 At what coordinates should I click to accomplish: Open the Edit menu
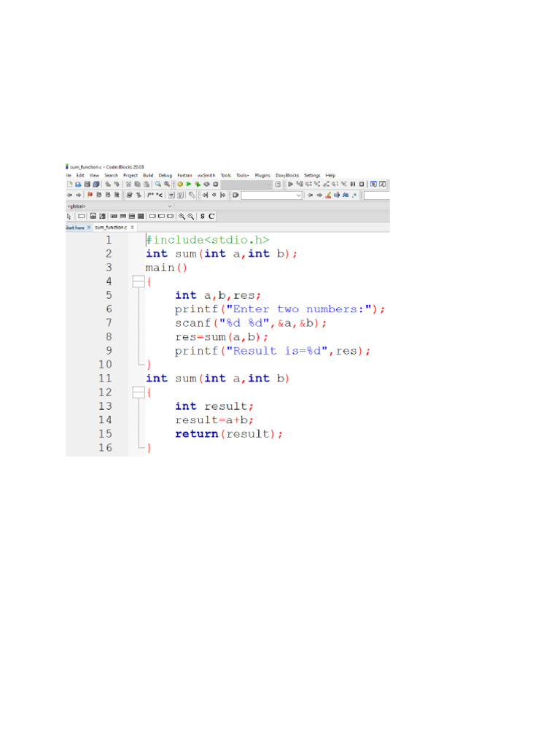80,175
